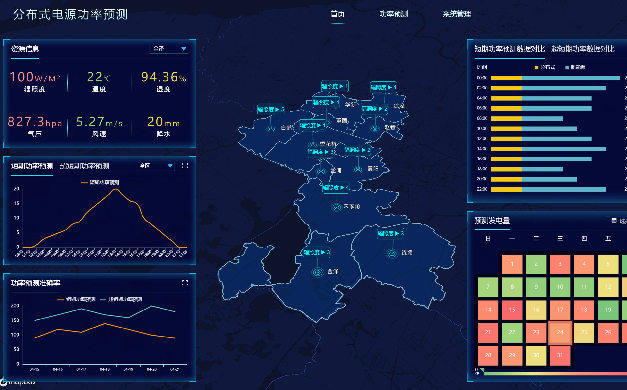Select day 28 heatmap cell

tap(488, 356)
